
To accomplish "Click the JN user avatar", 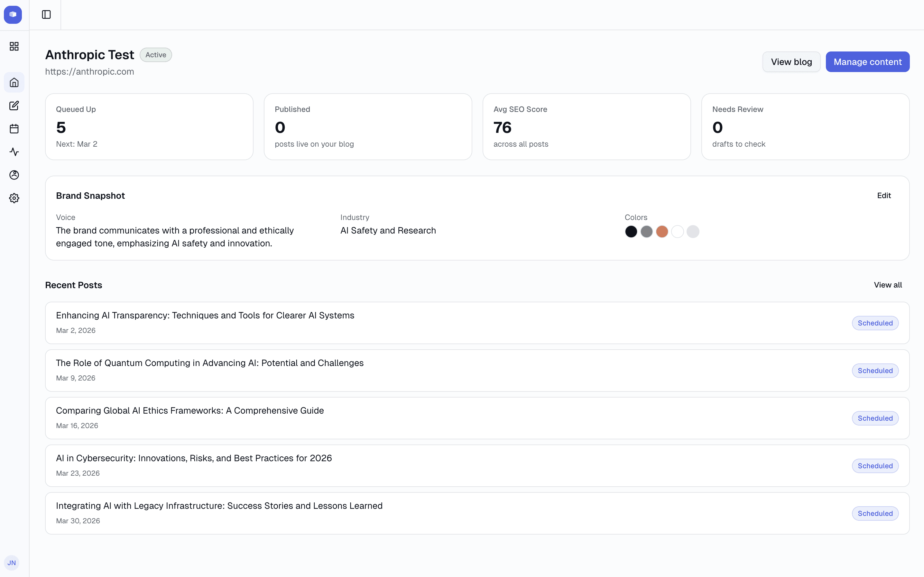I will (12, 563).
